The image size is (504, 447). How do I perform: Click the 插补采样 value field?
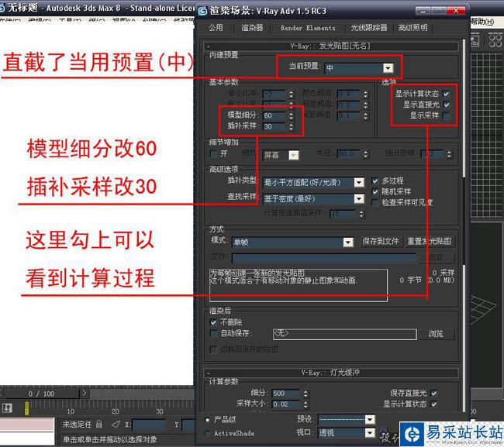tap(274, 126)
